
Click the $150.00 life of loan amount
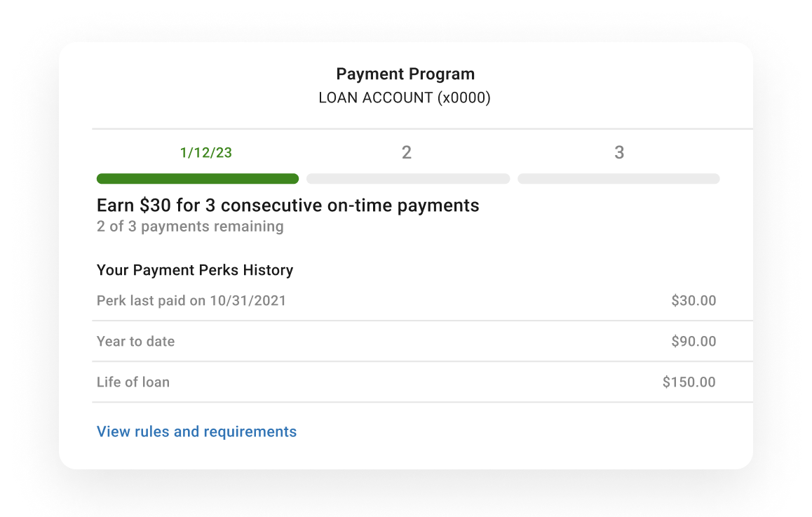pyautogui.click(x=689, y=382)
